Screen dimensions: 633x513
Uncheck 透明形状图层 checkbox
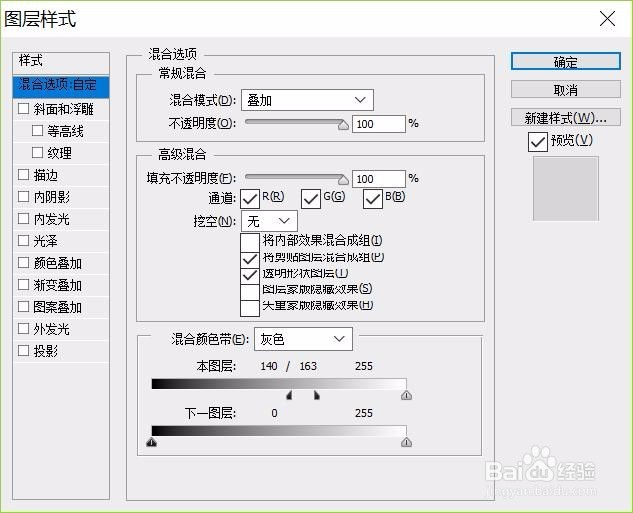pyautogui.click(x=249, y=275)
